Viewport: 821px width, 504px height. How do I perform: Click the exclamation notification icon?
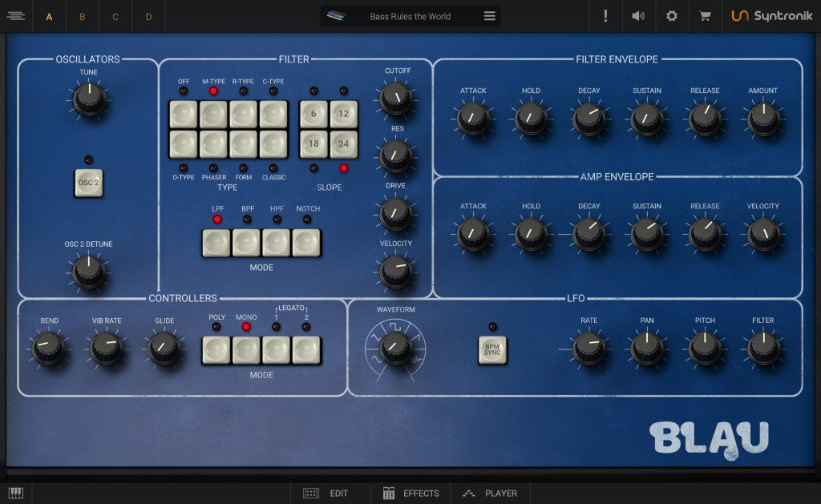(x=605, y=16)
